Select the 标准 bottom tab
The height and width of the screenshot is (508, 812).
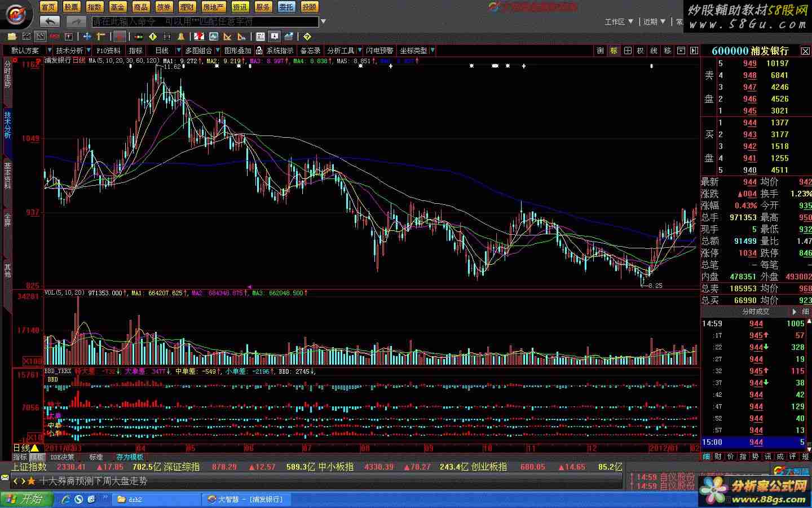96,457
